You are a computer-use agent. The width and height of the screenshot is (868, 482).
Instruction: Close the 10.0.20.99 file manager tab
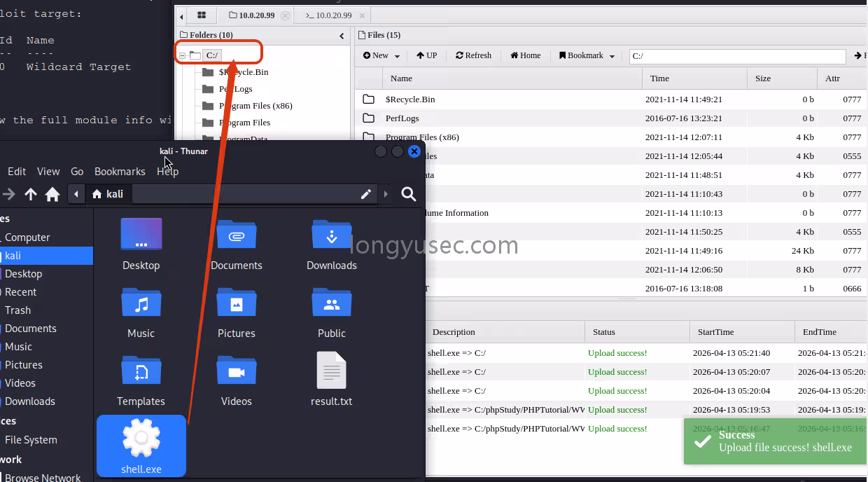pyautogui.click(x=285, y=15)
